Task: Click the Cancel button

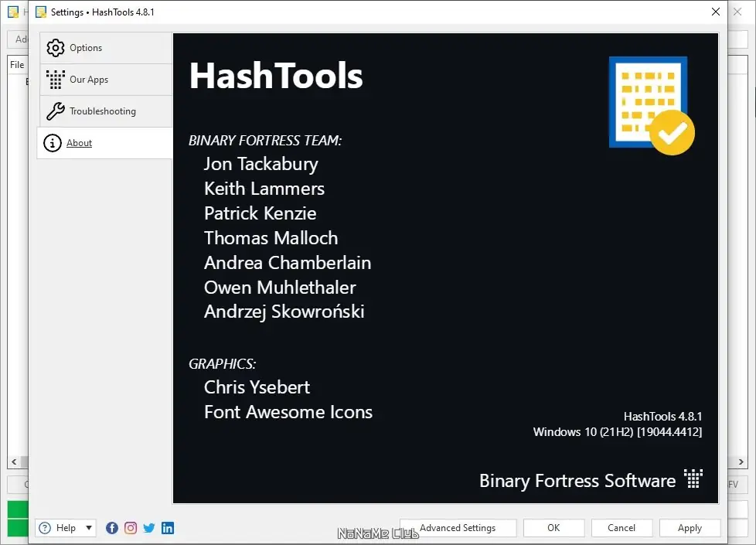Action: click(x=622, y=528)
